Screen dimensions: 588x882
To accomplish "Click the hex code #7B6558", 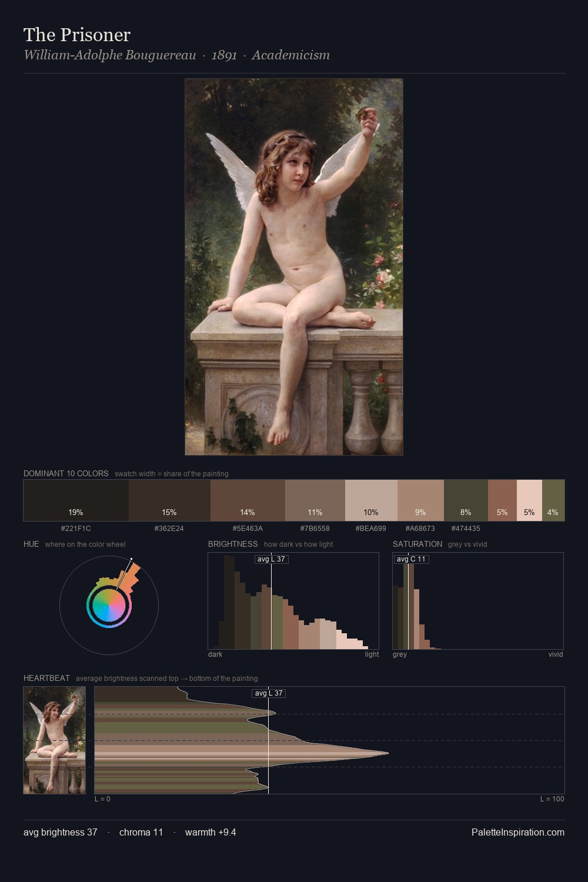I will click(x=315, y=529).
